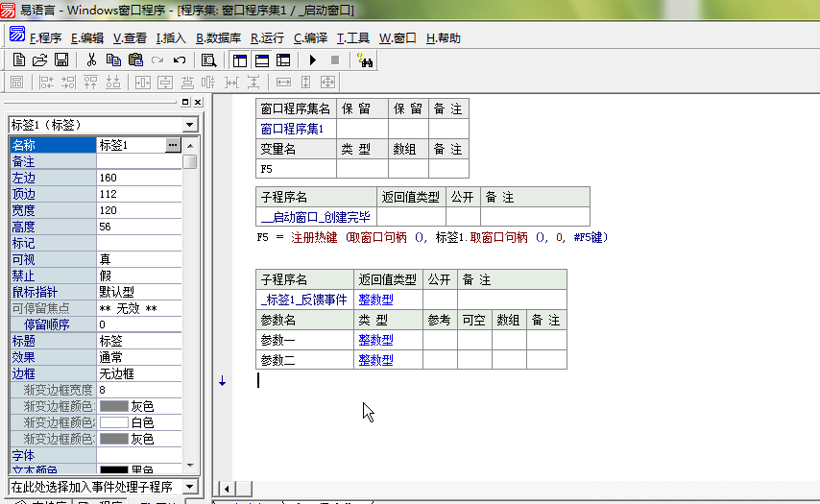Click the binoculars help search icon

tap(365, 60)
